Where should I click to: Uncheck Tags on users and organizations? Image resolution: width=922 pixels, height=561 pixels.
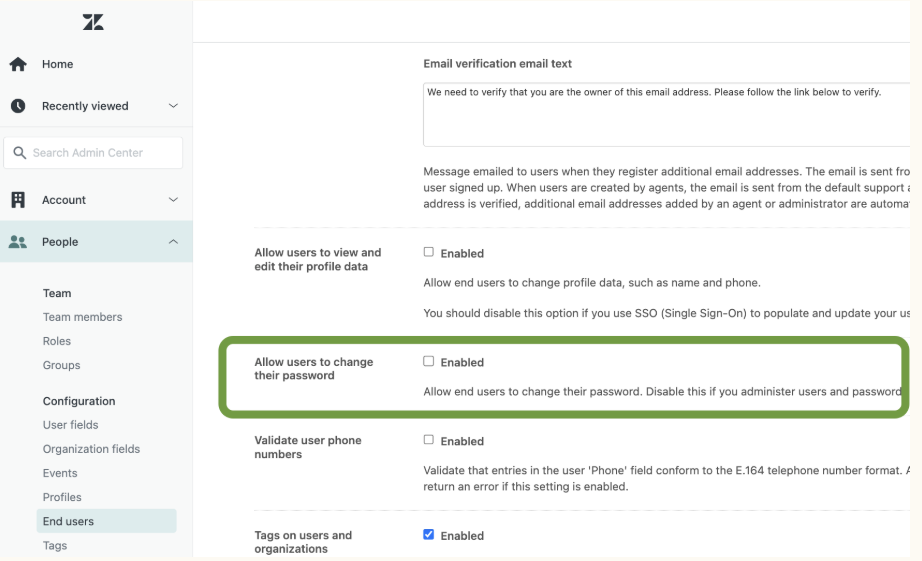point(429,535)
